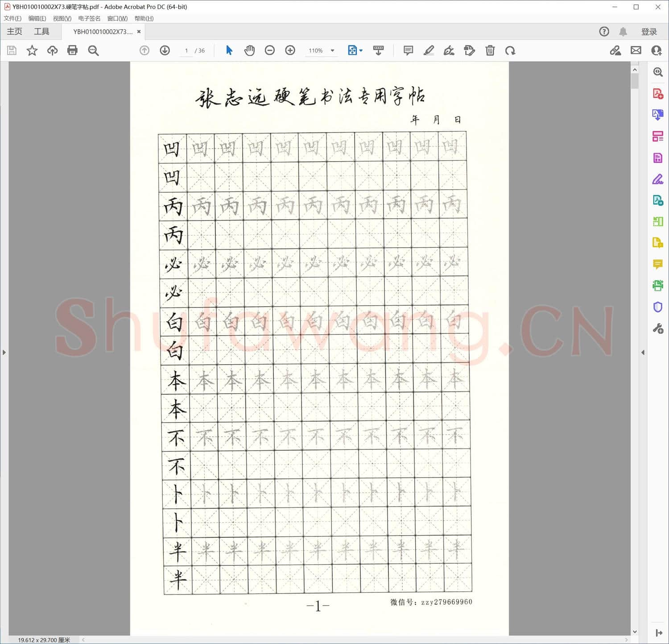The height and width of the screenshot is (644, 669).
Task: Select the arrow selection tool
Action: click(x=229, y=50)
